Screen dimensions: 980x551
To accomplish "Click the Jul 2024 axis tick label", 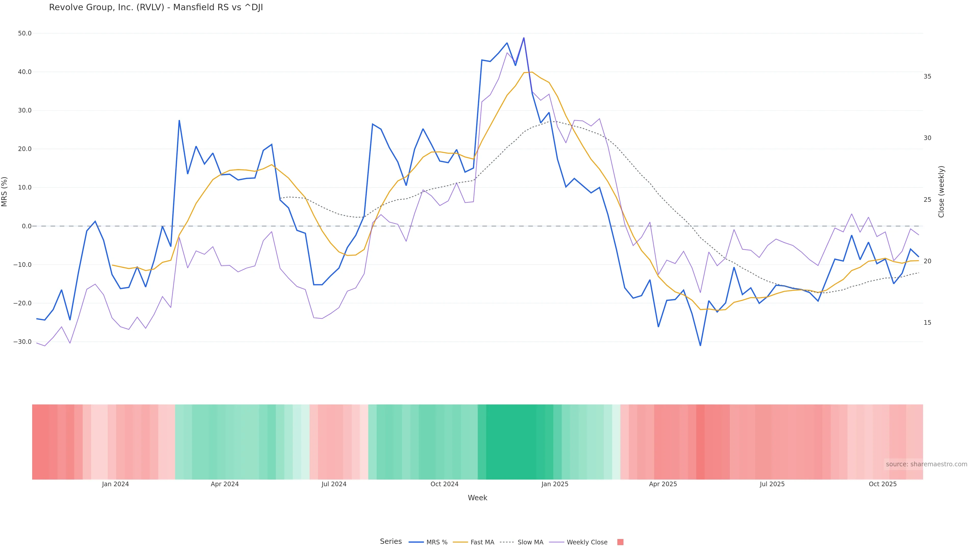I will click(334, 484).
